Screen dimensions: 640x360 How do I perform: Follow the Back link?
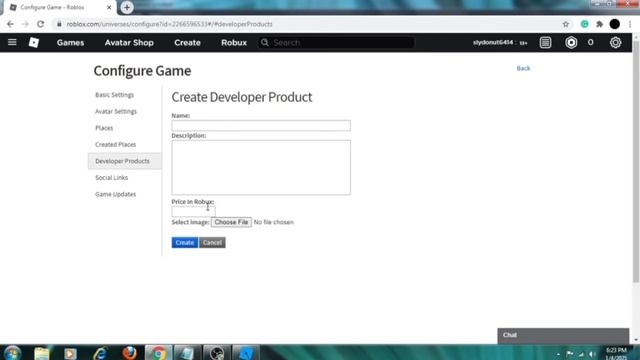[523, 68]
